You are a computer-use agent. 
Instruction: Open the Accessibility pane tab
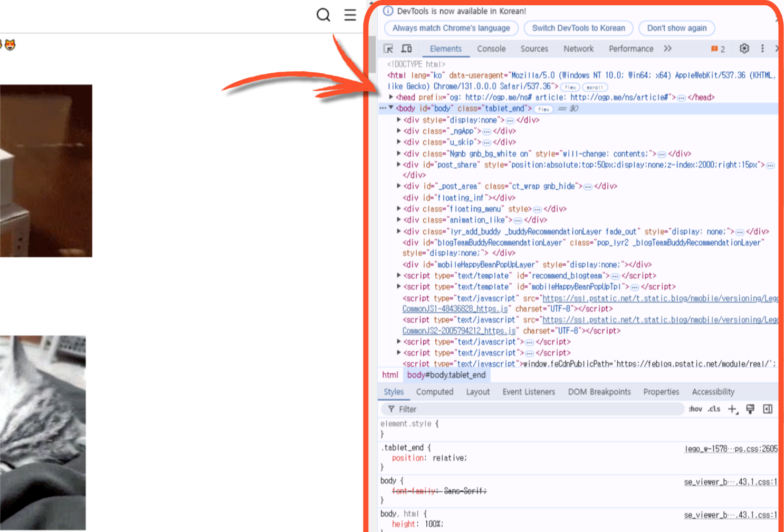713,392
